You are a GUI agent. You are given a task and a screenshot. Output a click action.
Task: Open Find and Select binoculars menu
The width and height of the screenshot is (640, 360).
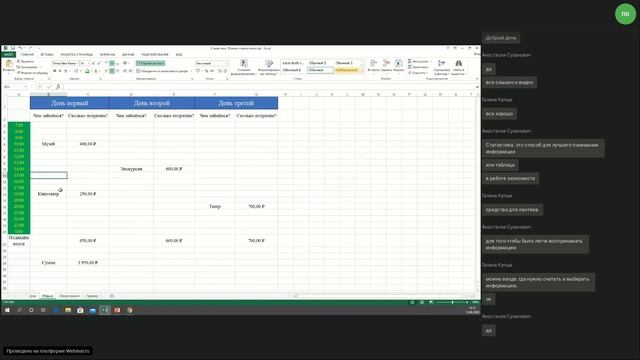458,67
